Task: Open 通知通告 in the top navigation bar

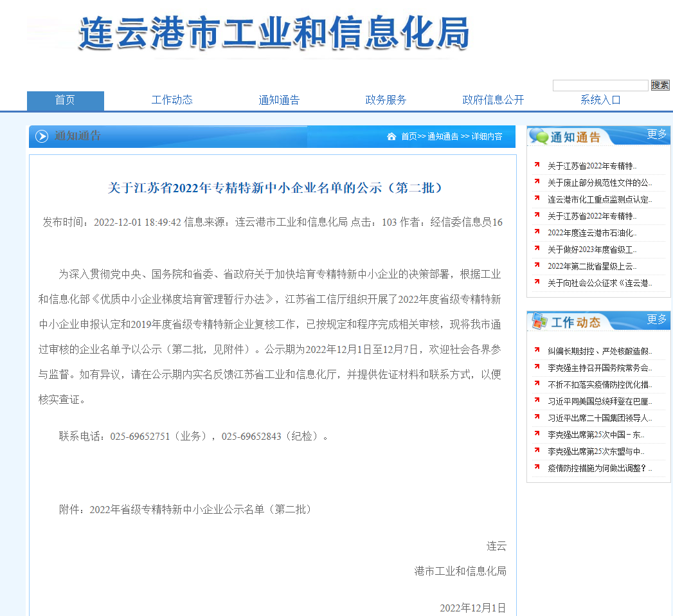Action: pos(279,100)
